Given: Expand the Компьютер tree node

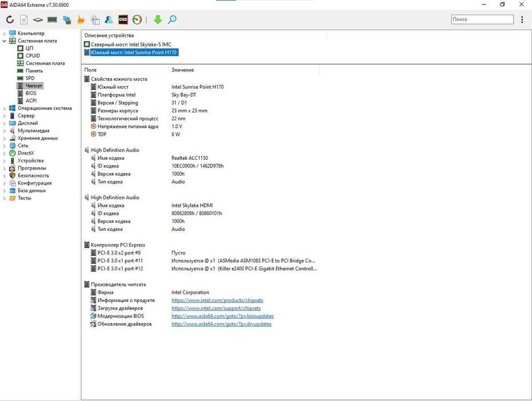Looking at the screenshot, I should (x=5, y=33).
